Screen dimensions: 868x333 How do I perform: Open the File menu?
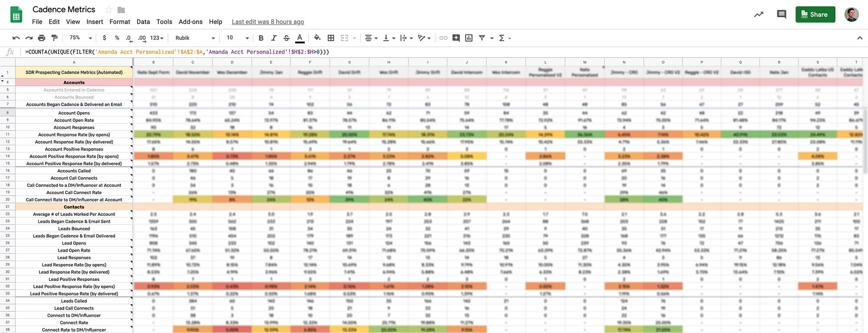click(37, 22)
